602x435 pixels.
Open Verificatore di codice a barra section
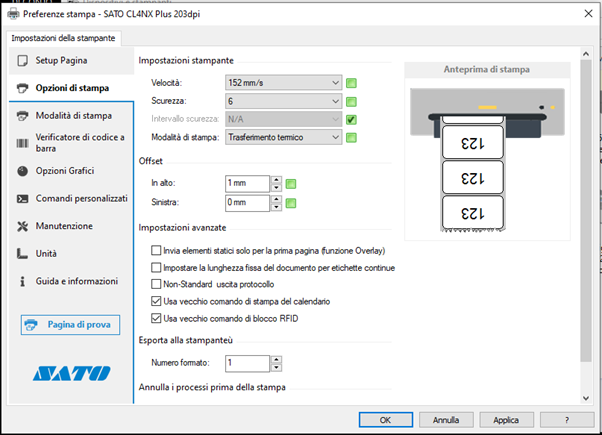coord(71,143)
